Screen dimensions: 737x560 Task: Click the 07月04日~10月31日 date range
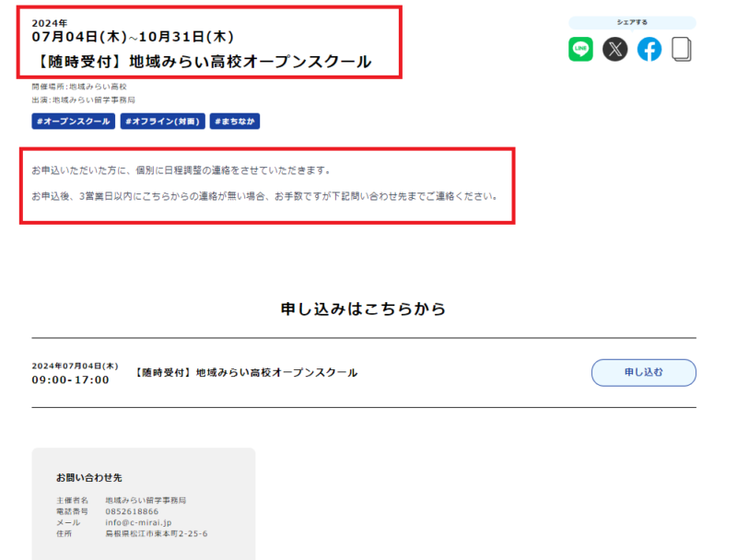click(133, 37)
